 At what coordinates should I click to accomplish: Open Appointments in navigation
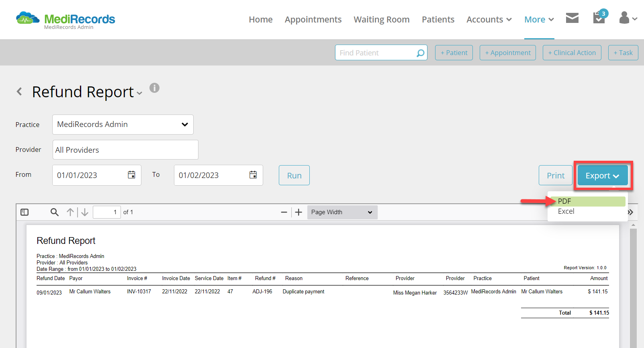[x=313, y=19]
